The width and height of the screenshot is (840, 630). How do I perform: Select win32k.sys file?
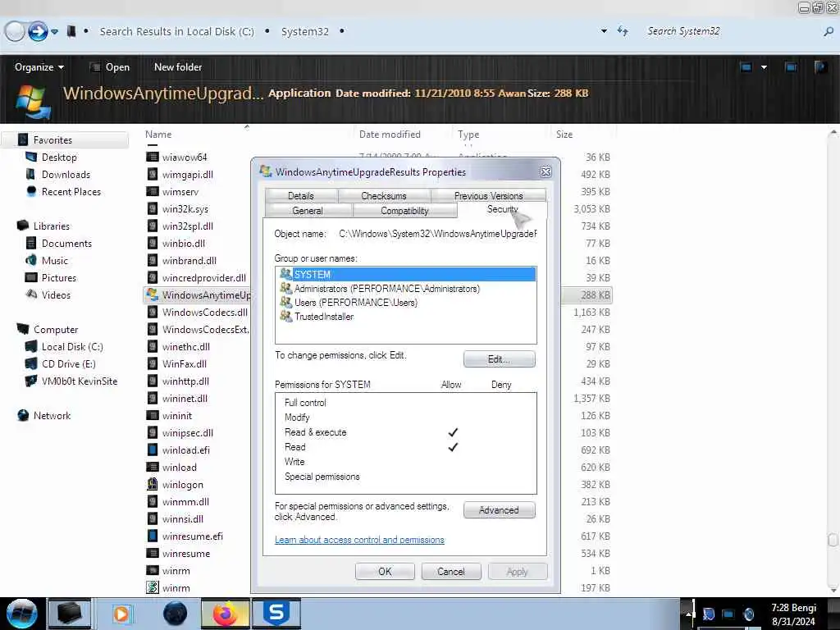185,209
